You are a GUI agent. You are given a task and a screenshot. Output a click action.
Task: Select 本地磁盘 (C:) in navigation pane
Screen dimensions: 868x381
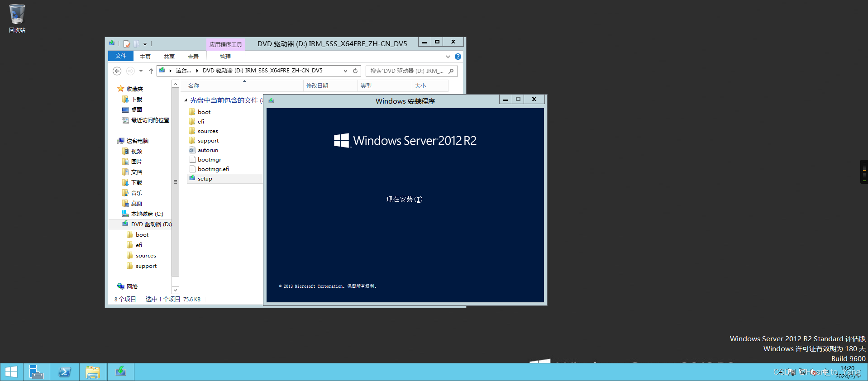pyautogui.click(x=147, y=214)
